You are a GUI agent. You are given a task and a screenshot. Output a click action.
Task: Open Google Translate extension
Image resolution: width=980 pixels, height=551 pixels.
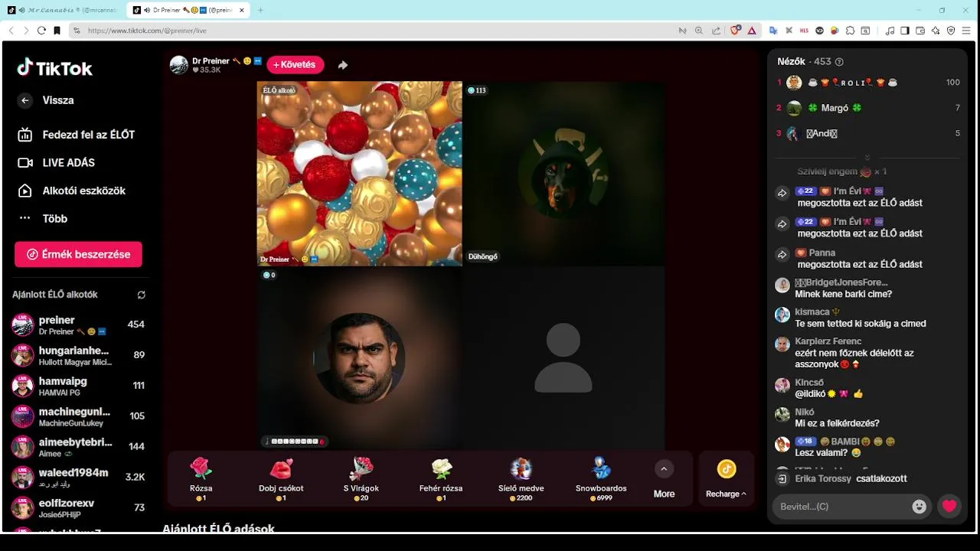point(773,31)
